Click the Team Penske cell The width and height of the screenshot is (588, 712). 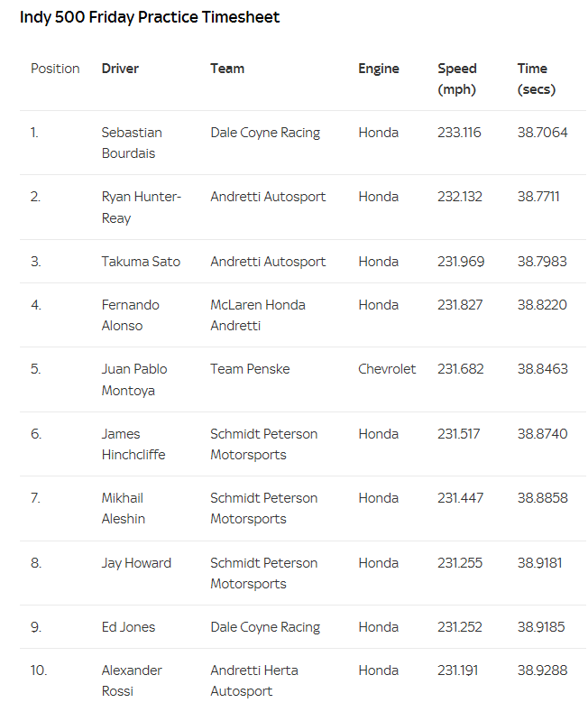tap(250, 369)
